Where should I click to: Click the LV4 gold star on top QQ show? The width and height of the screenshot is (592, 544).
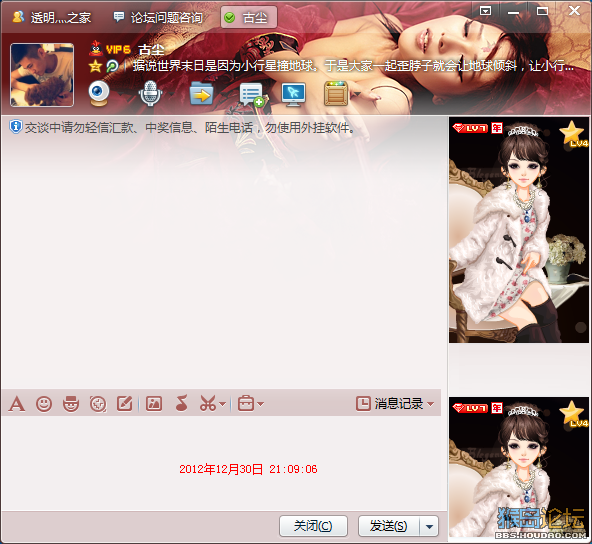coord(573,134)
